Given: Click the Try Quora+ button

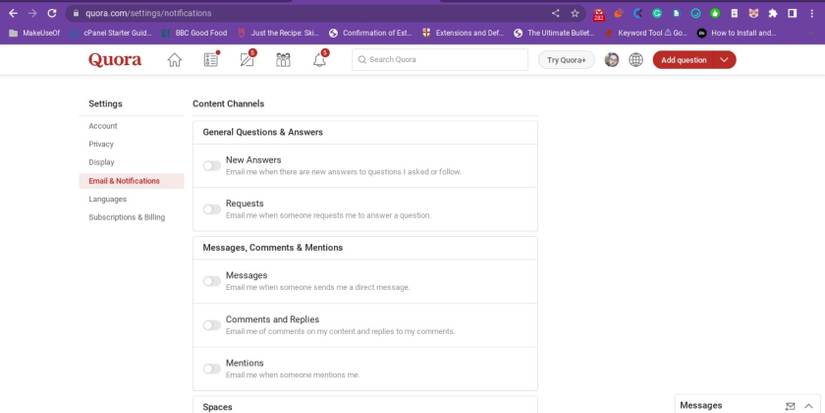Looking at the screenshot, I should [x=566, y=60].
